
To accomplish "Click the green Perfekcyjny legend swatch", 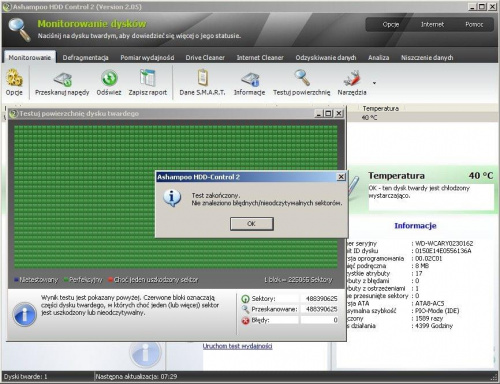I will (66, 280).
